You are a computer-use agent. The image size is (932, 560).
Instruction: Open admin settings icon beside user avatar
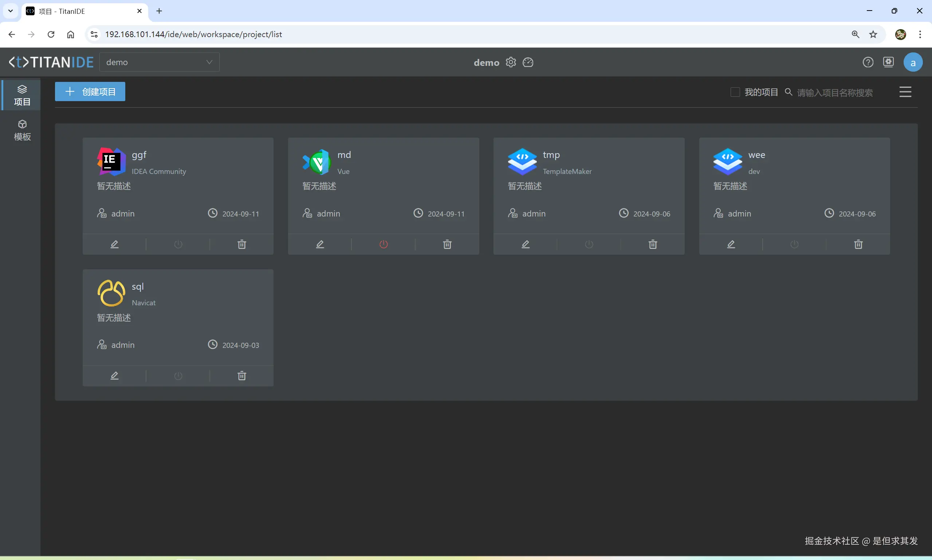point(888,62)
